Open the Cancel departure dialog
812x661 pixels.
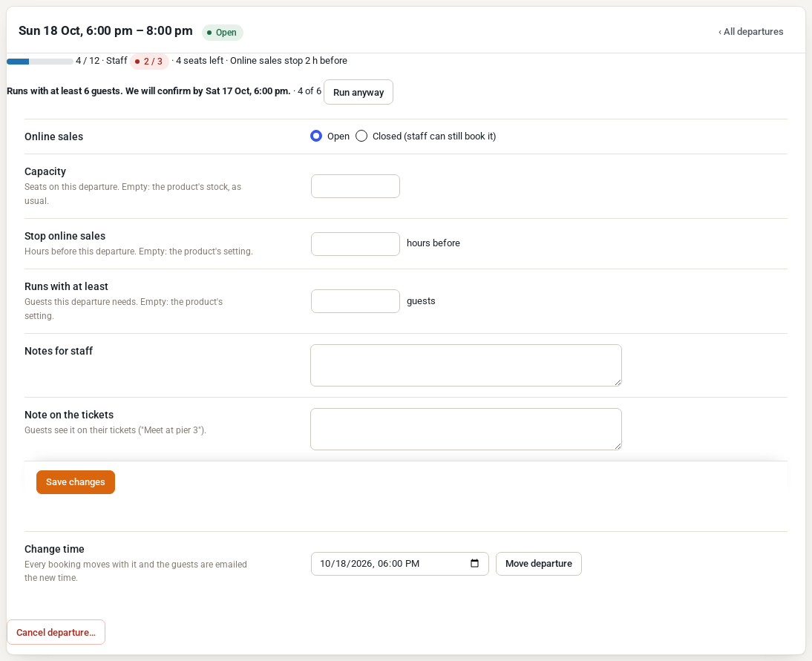[56, 633]
